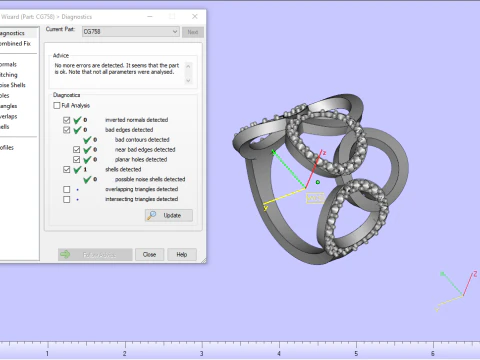Enable the Full Analysis checkbox

point(57,106)
